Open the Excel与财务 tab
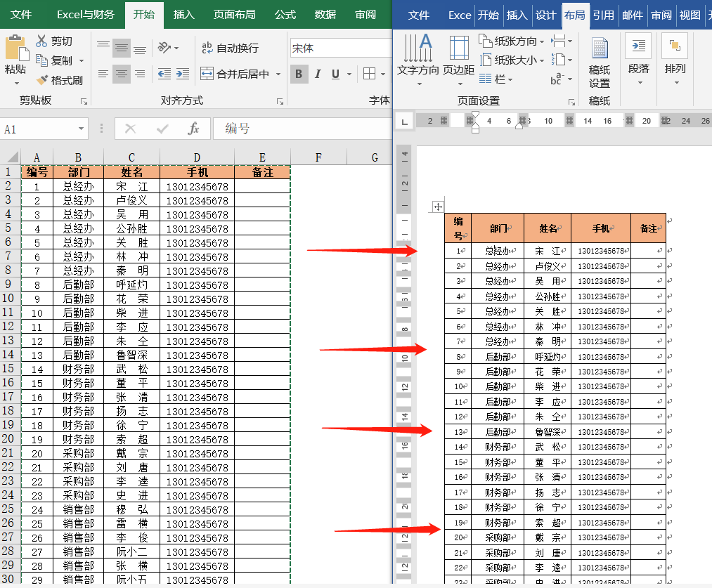This screenshot has height=588, width=712. 85,15
